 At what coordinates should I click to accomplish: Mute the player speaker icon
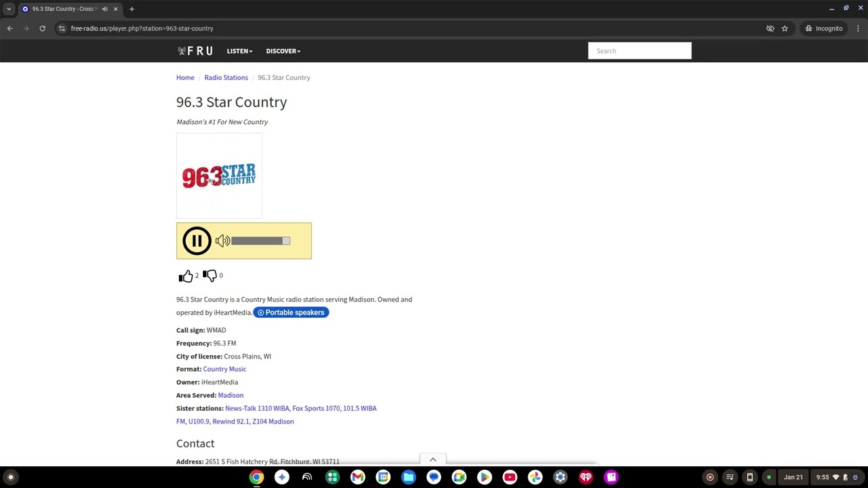click(222, 241)
